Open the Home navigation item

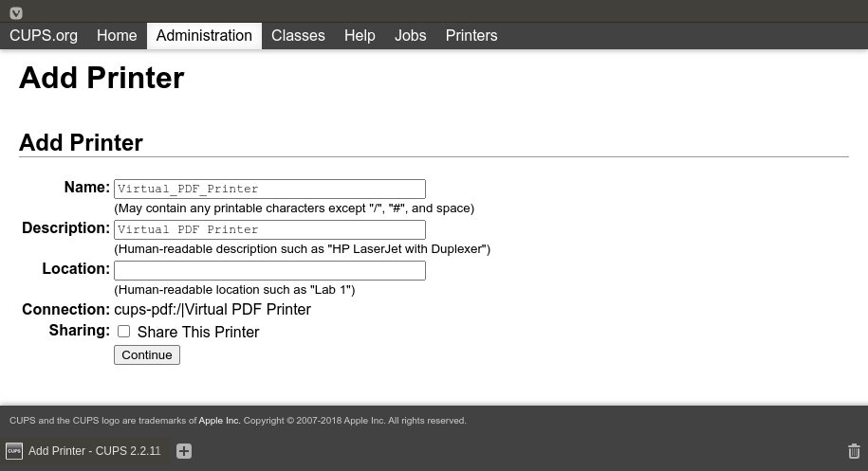click(x=117, y=36)
